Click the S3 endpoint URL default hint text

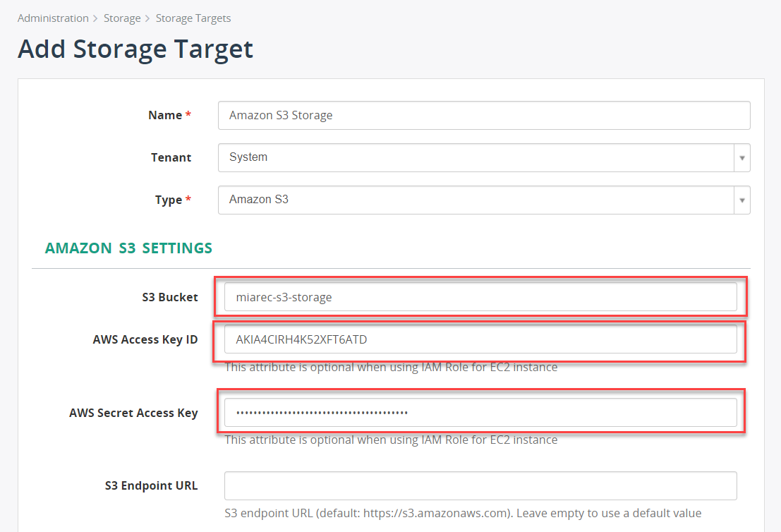(x=463, y=513)
